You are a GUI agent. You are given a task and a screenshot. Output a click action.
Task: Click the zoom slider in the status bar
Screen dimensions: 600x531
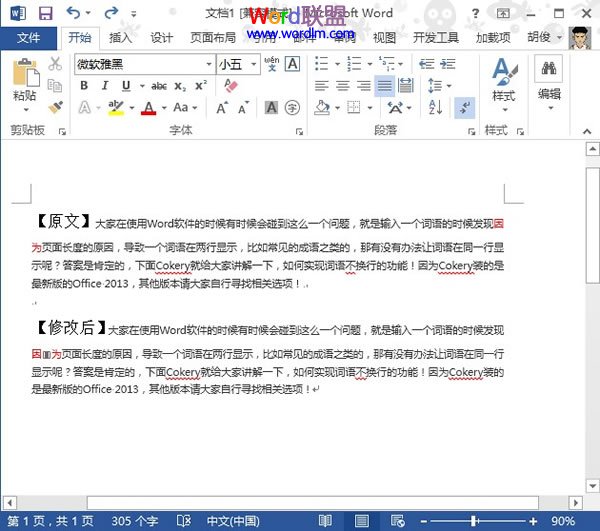[474, 521]
